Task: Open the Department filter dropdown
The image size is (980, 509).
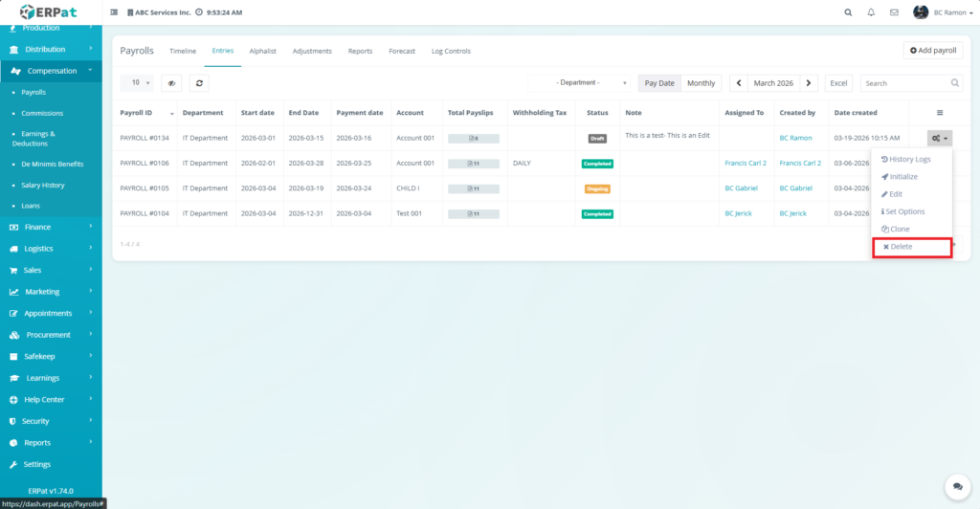Action: [x=579, y=83]
